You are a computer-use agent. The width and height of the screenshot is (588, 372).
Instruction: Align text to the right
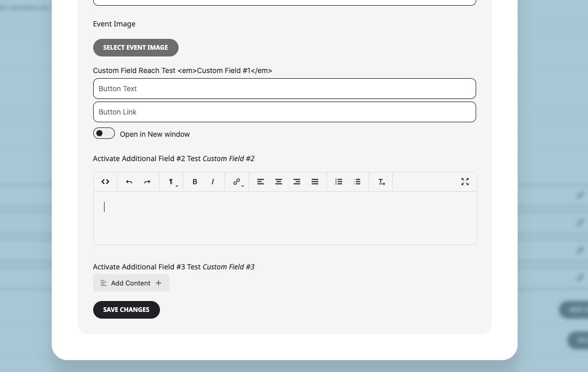[297, 181]
